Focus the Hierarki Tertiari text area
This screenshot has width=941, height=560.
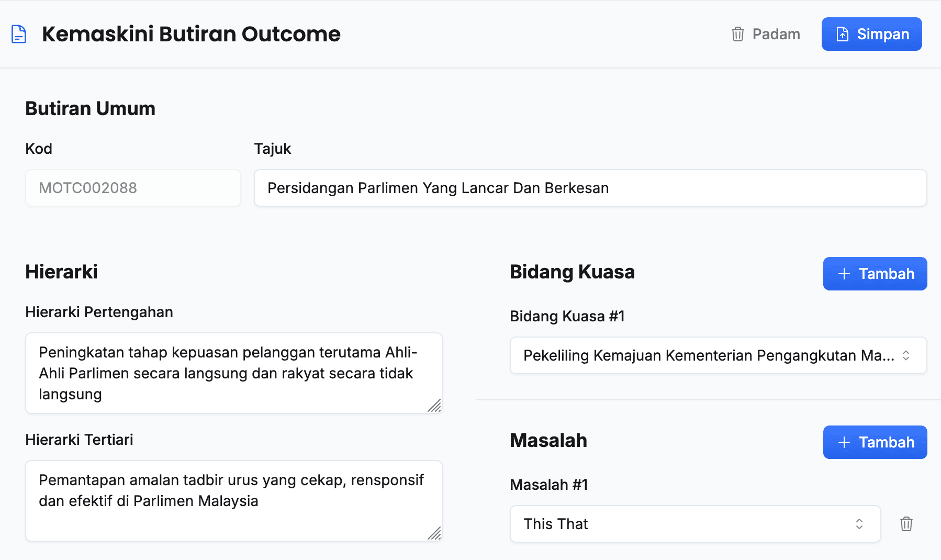(233, 501)
